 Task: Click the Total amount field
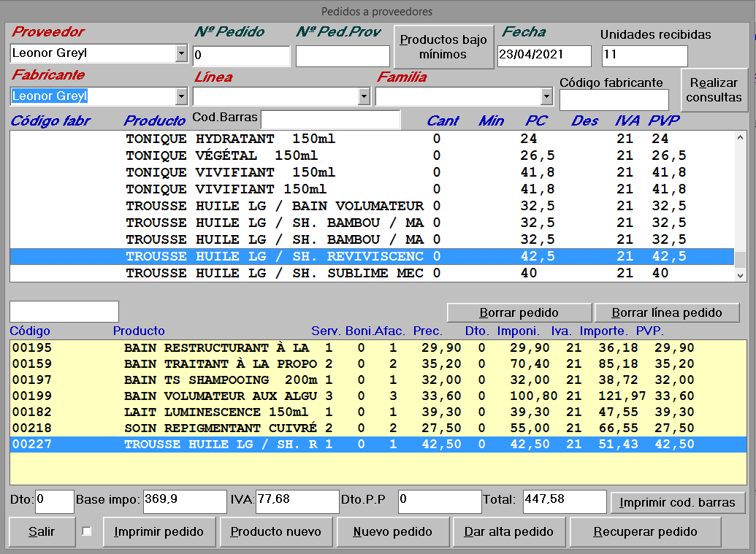click(x=565, y=501)
